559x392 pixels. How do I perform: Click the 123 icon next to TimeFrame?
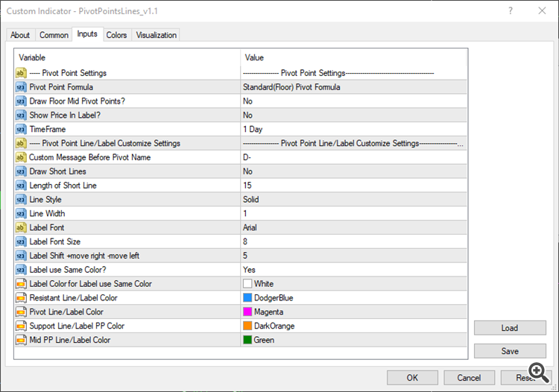(x=21, y=130)
